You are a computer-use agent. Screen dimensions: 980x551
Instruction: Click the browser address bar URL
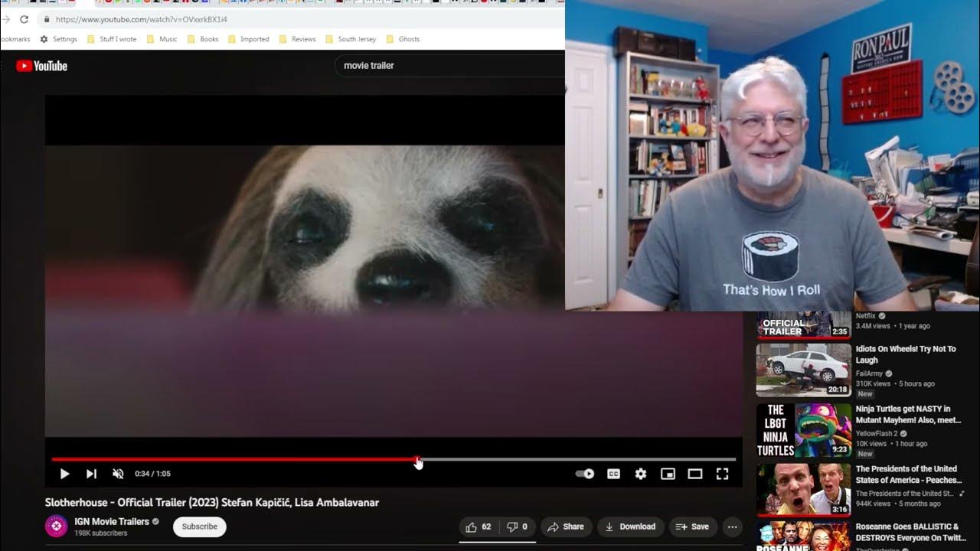pos(142,19)
